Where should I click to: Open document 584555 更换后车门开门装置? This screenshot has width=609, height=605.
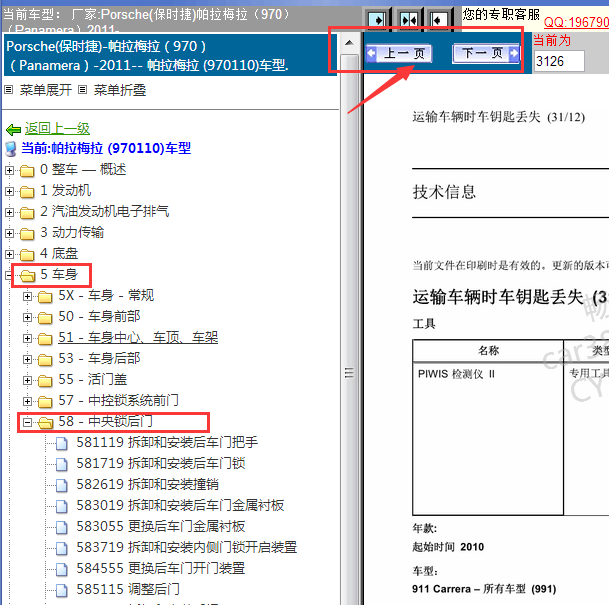(x=161, y=568)
